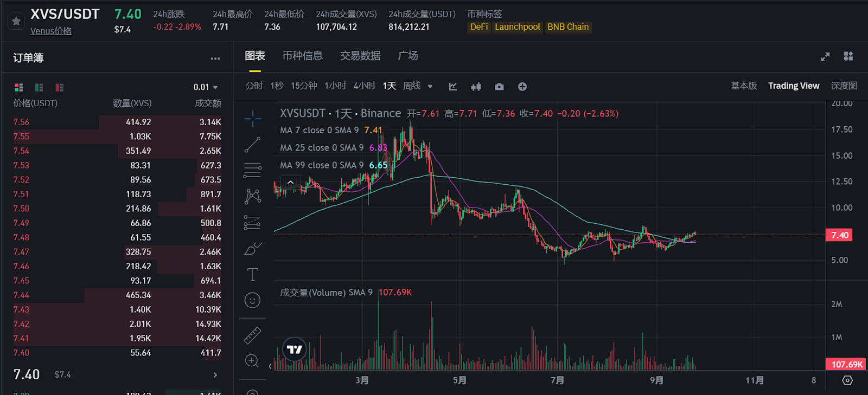Screen dimensions: 868x395
Task: Open the 广场 tab
Action: click(x=408, y=56)
